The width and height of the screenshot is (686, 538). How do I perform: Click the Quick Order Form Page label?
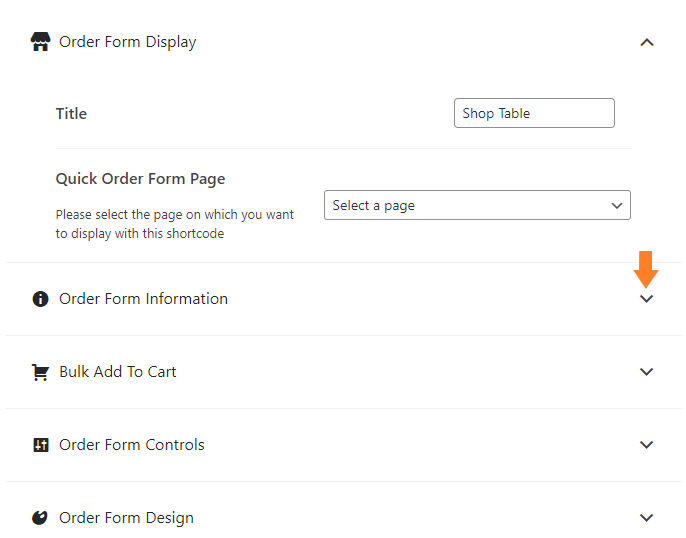tap(140, 179)
